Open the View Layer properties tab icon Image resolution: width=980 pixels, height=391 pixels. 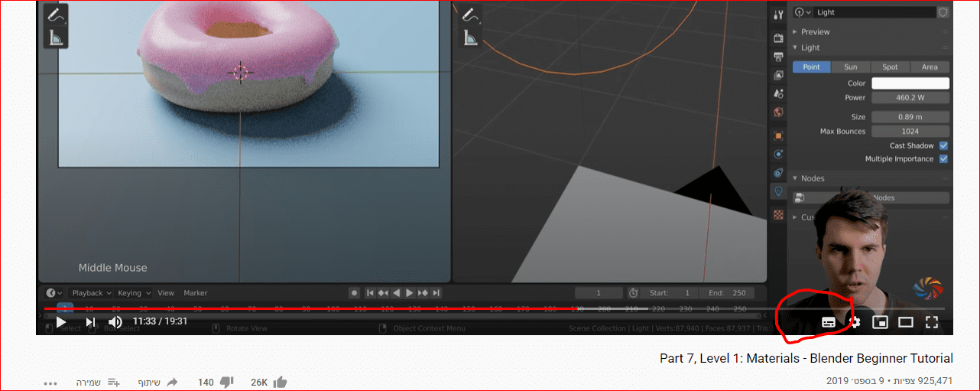[x=778, y=75]
